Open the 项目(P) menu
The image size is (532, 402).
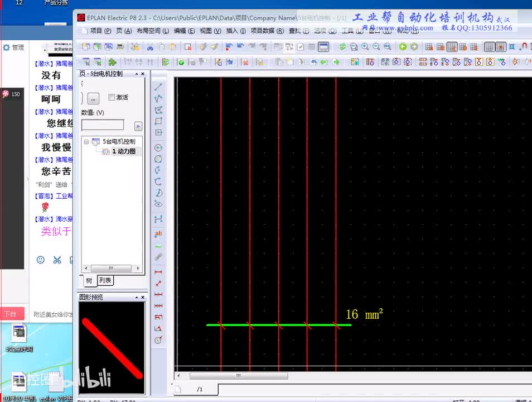pos(101,31)
